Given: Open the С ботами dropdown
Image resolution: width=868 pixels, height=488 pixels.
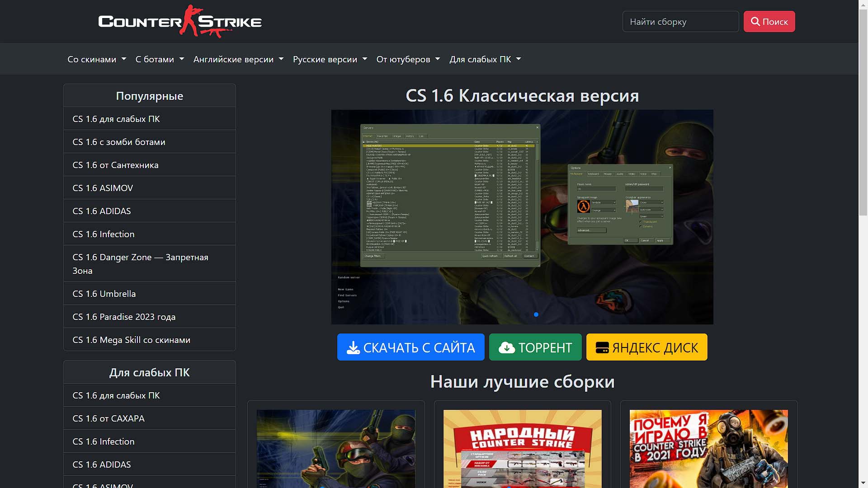Looking at the screenshot, I should 159,59.
